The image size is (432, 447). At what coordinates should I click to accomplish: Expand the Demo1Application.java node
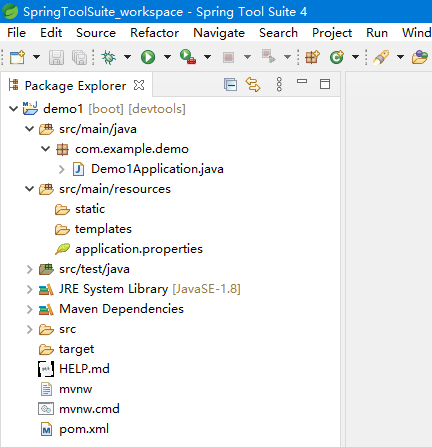[62, 169]
